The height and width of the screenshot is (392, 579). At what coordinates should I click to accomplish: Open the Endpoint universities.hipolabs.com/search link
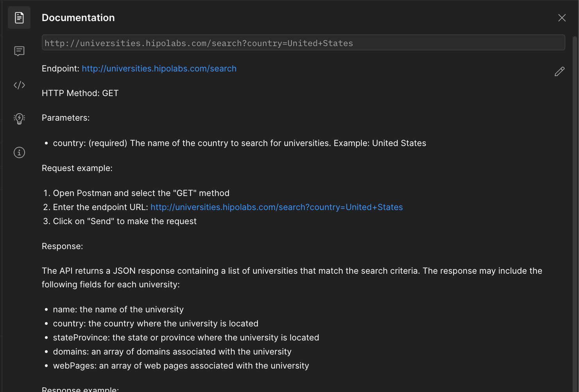tap(159, 69)
